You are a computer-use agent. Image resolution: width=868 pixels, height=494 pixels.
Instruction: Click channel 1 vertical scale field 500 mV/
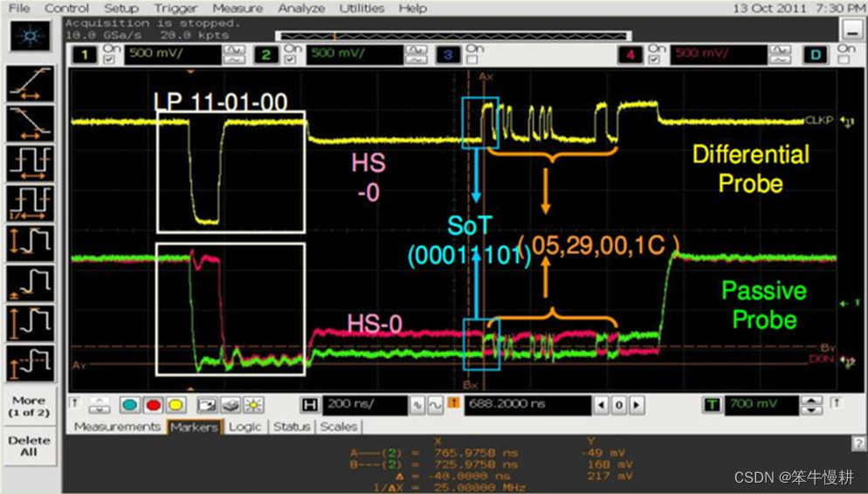(173, 55)
